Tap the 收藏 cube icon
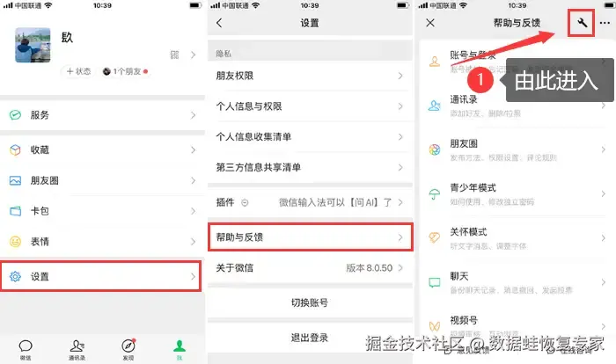616x364 pixels. coord(15,150)
